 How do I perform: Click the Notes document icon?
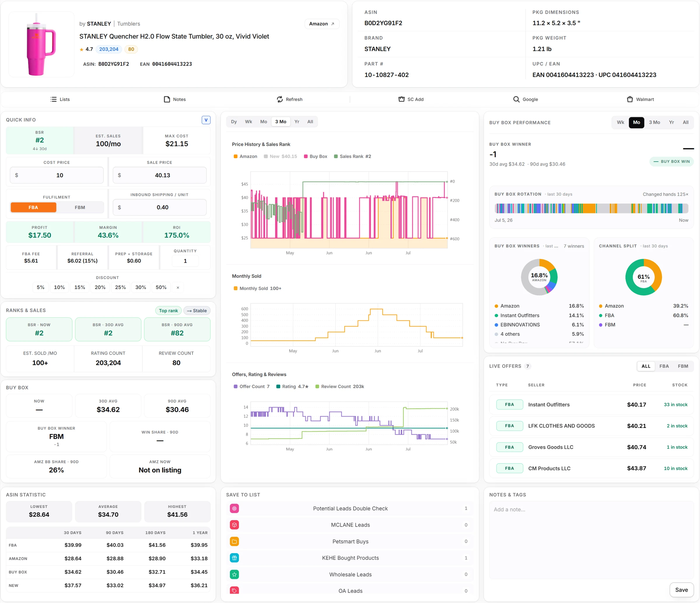pyautogui.click(x=167, y=99)
